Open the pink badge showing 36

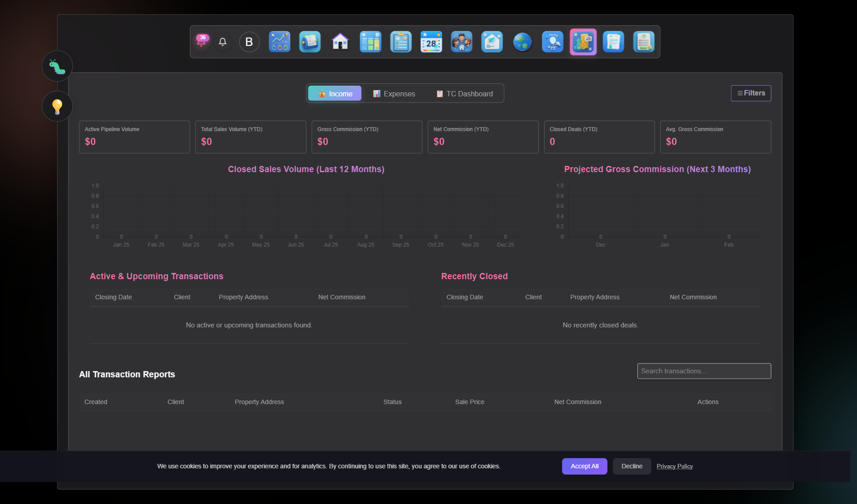[202, 40]
